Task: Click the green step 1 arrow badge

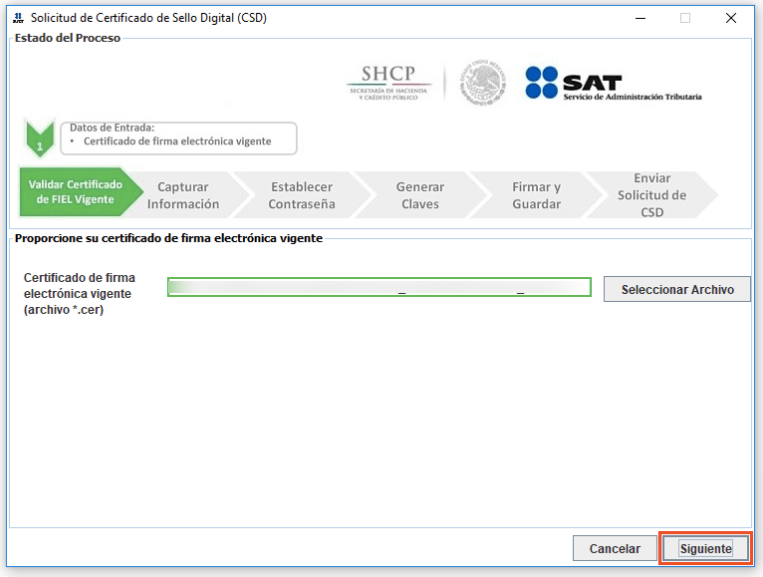Action: pyautogui.click(x=40, y=141)
